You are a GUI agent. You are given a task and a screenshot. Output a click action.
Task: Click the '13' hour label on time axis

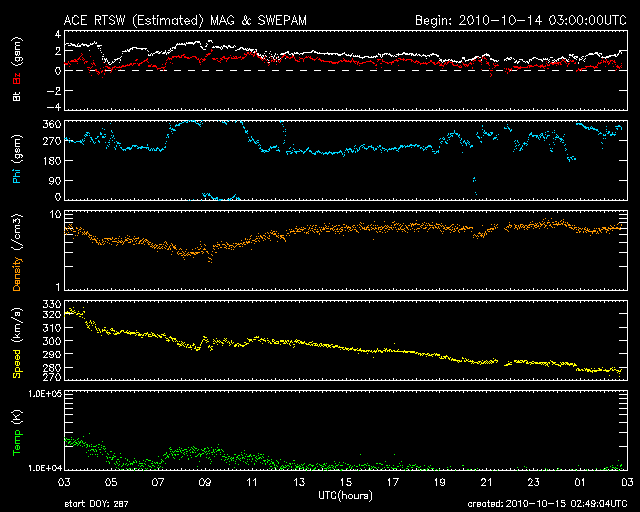pos(299,482)
